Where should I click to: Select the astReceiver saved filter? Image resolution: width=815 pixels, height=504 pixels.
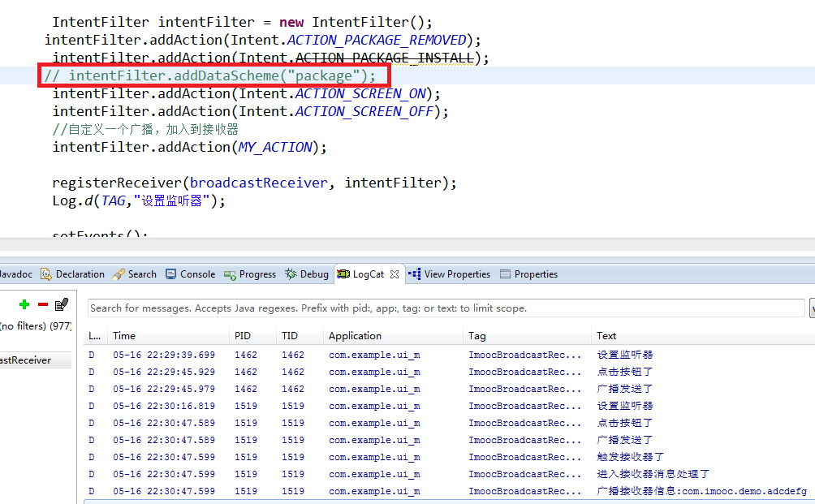tap(36, 360)
